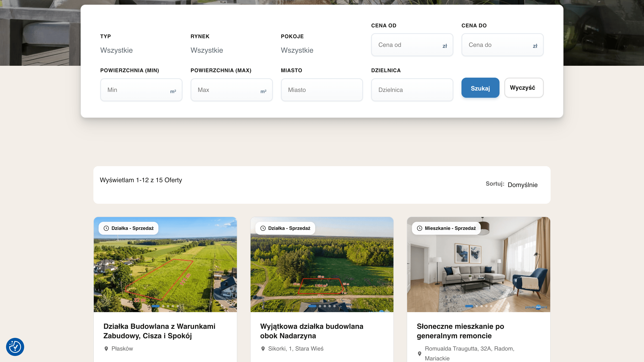Image resolution: width=644 pixels, height=362 pixels.
Task: Click the location pin beside Romualda Traugutta address
Action: pos(419,354)
